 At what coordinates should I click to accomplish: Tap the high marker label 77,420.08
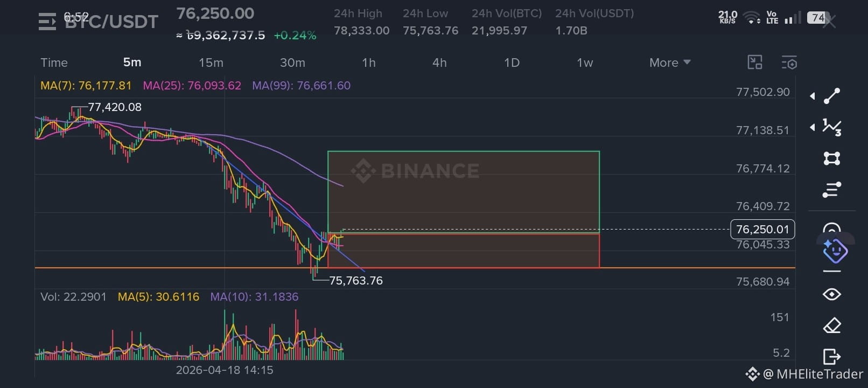click(x=115, y=107)
